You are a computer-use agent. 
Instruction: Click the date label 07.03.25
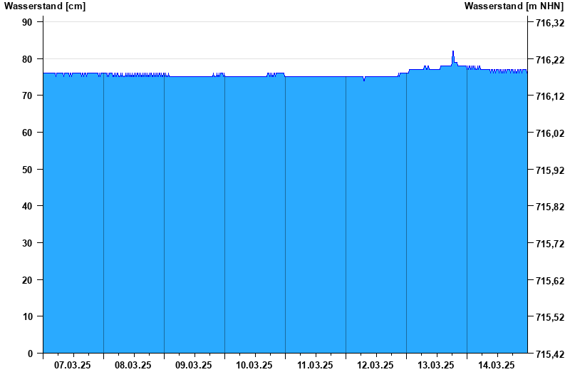pos(73,365)
